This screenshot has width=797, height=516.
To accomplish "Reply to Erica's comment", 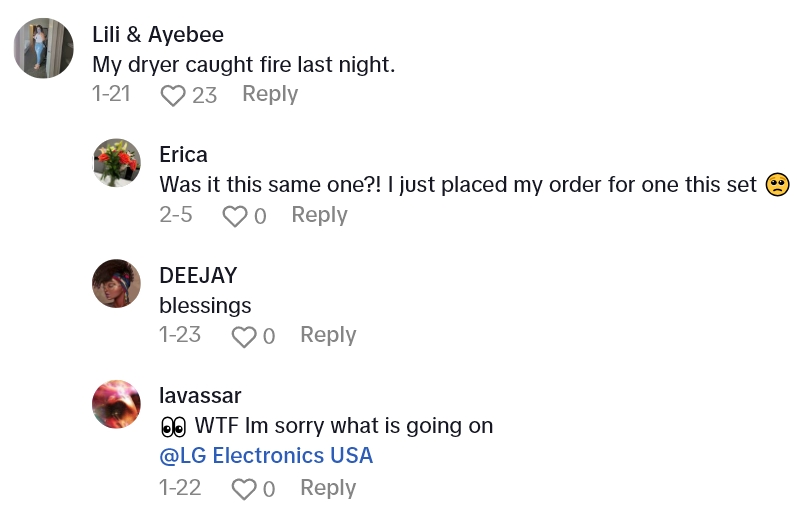I will click(319, 215).
